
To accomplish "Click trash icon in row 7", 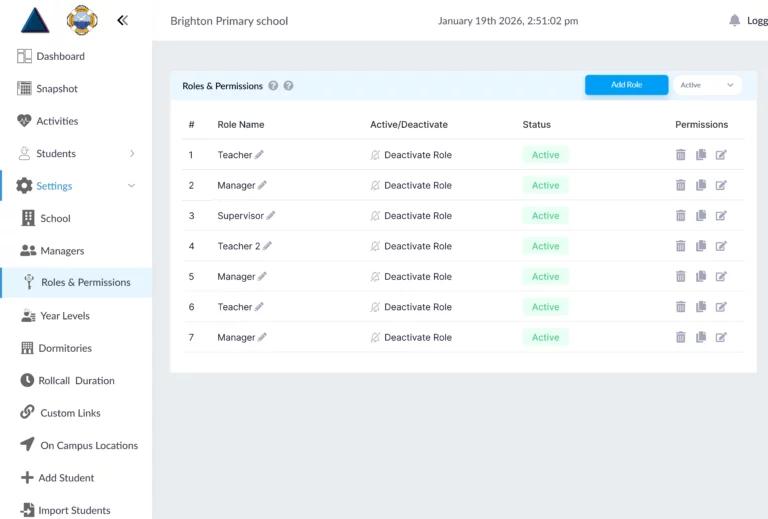I will click(680, 338).
